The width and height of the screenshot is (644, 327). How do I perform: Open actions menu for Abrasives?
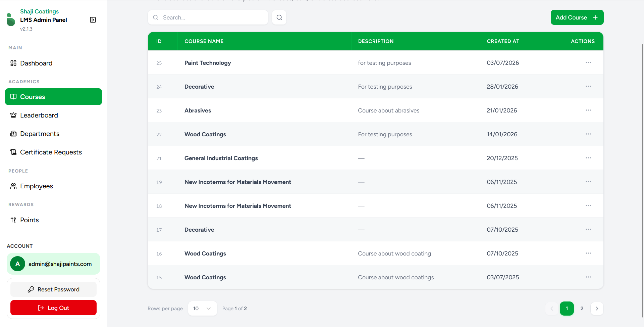[588, 110]
